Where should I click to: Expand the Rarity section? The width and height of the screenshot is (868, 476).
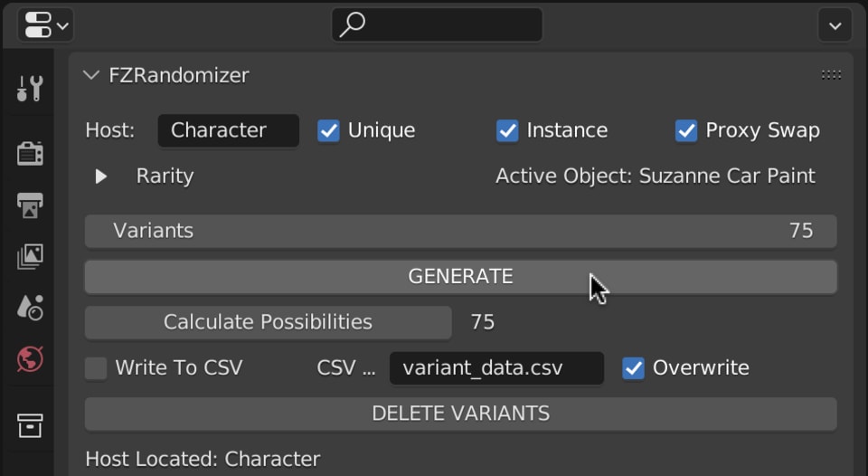point(101,176)
